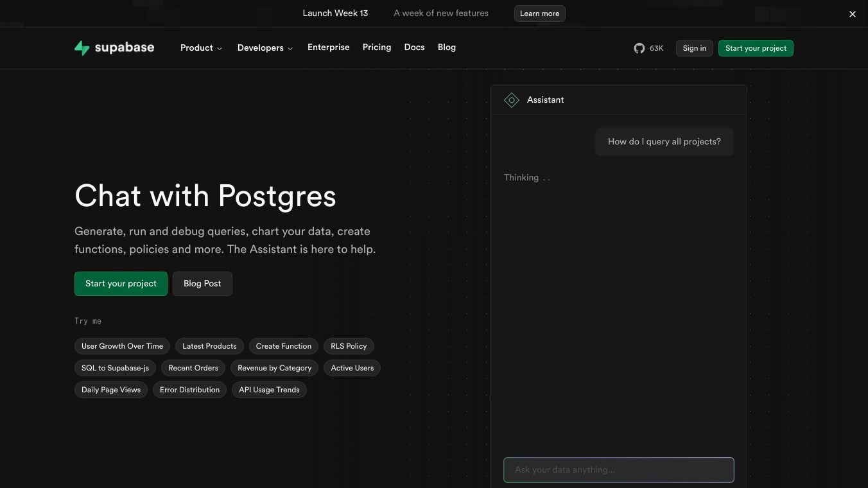Select the Latest Products chip

[x=209, y=346]
